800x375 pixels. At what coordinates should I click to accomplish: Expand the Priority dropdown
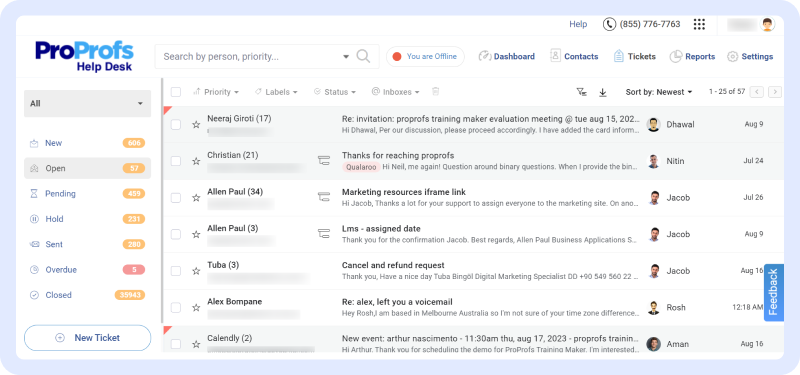click(x=216, y=92)
